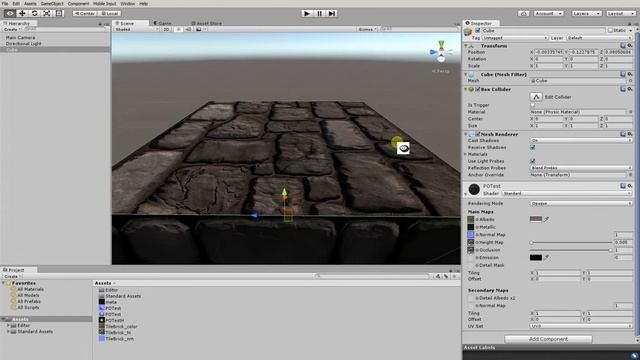Viewport: 640px width, 360px height.
Task: Pick Albedo color with eyedropper
Action: [x=547, y=219]
